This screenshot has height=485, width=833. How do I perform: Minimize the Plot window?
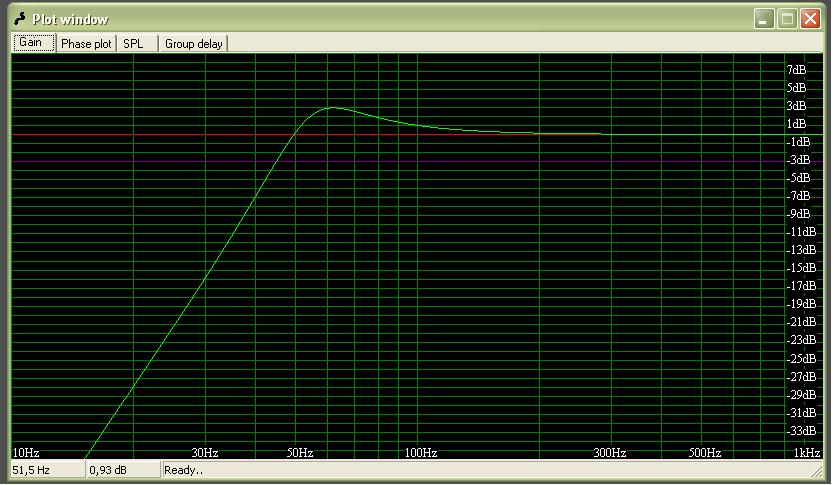(x=764, y=19)
